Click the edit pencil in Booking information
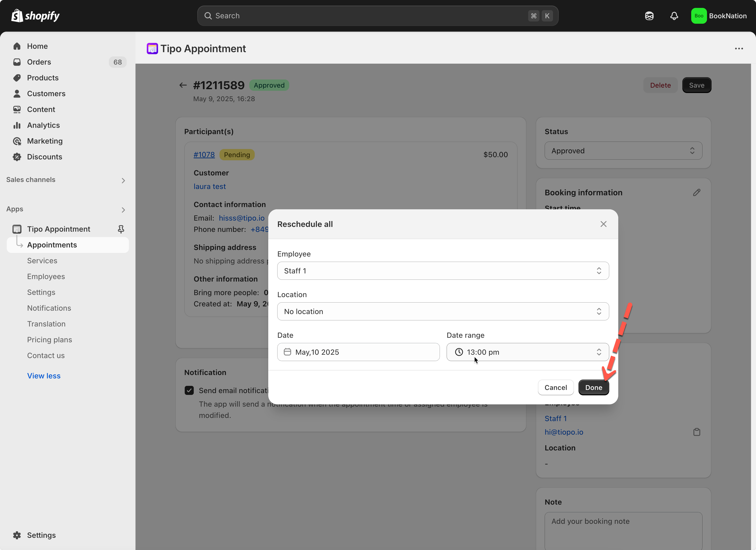 (x=697, y=193)
